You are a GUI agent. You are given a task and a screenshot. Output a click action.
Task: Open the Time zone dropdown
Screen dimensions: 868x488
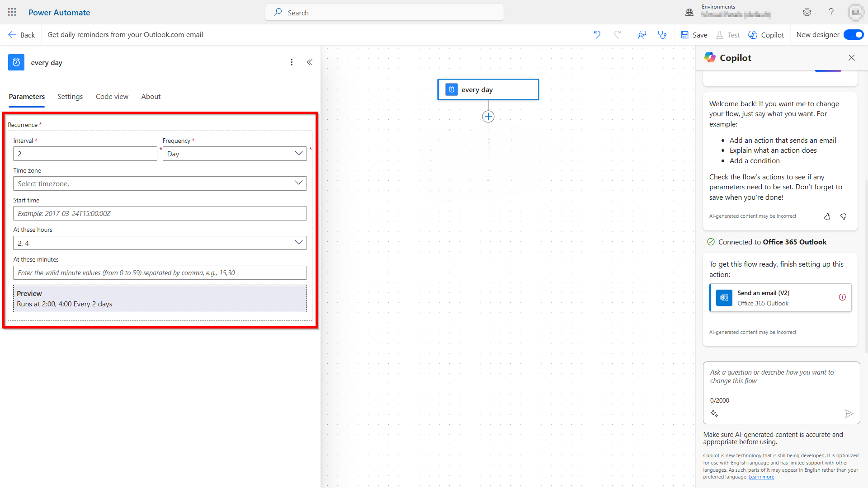160,183
